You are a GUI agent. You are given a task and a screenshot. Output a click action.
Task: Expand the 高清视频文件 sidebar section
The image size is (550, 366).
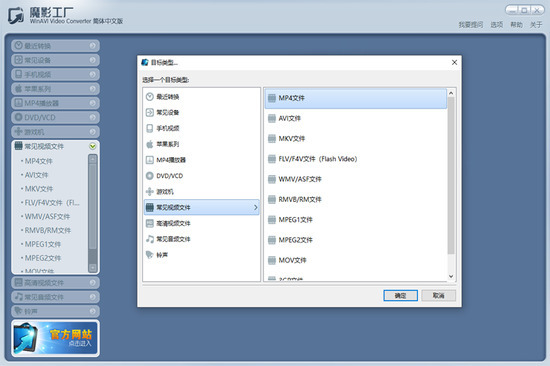coord(55,282)
